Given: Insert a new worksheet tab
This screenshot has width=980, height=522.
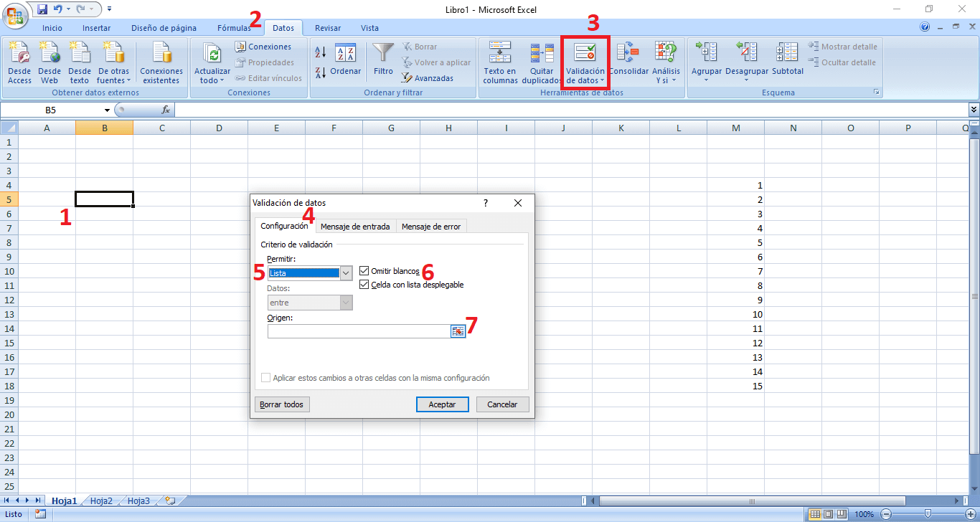Looking at the screenshot, I should [x=170, y=501].
